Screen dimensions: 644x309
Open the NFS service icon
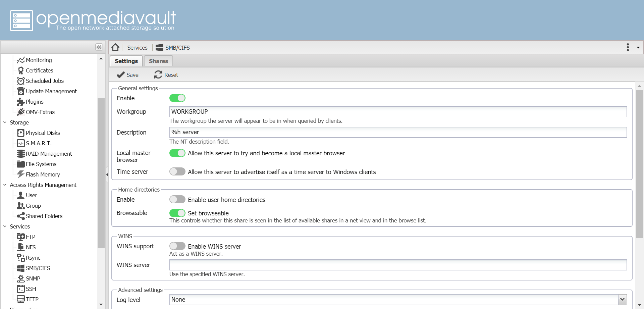21,247
